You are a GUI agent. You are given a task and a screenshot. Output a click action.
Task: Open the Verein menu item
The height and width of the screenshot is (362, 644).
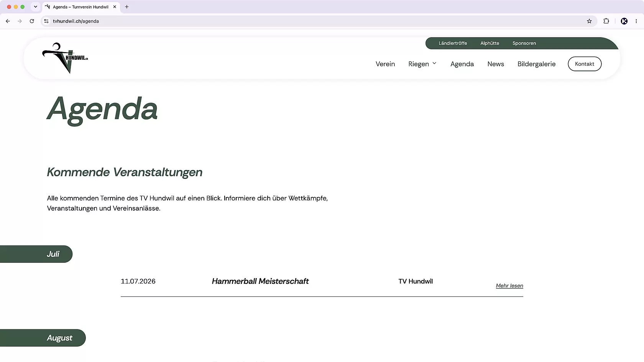[385, 64]
